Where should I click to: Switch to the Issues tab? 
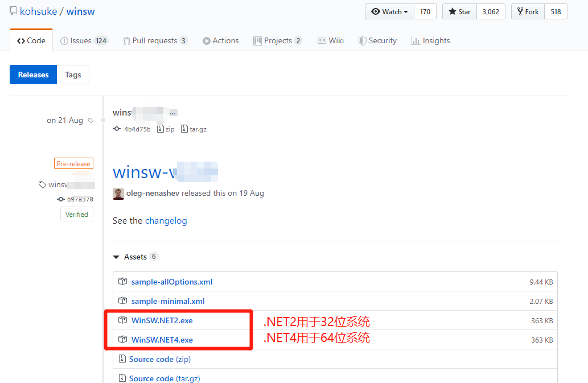pos(84,40)
